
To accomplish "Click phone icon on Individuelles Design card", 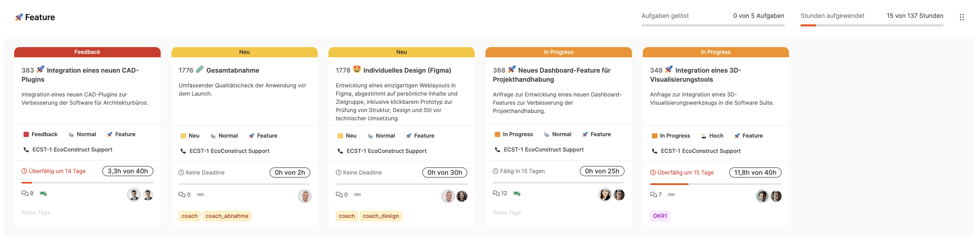I will 340,151.
